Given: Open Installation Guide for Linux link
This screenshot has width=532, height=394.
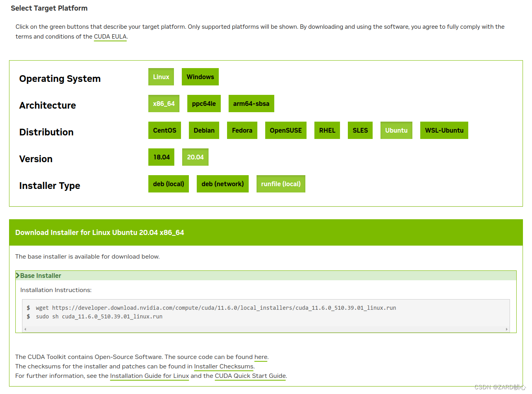Looking at the screenshot, I should 150,376.
